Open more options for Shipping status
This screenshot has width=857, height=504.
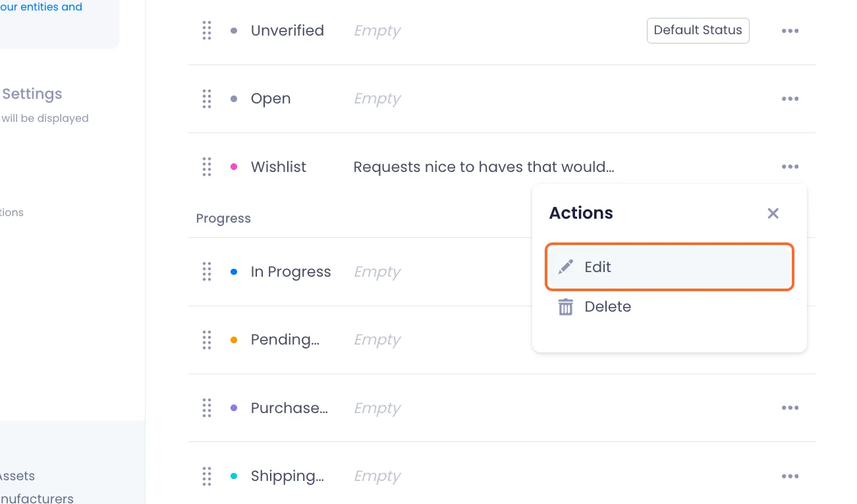point(790,476)
